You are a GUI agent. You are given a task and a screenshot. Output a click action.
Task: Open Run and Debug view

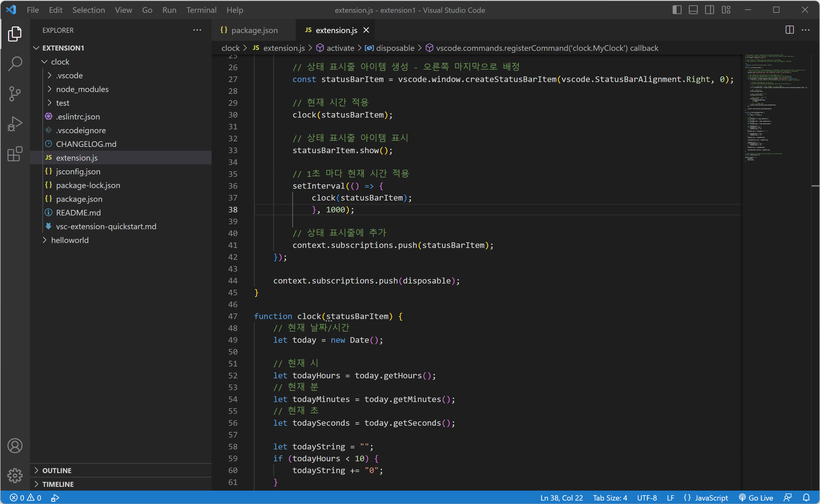(15, 124)
